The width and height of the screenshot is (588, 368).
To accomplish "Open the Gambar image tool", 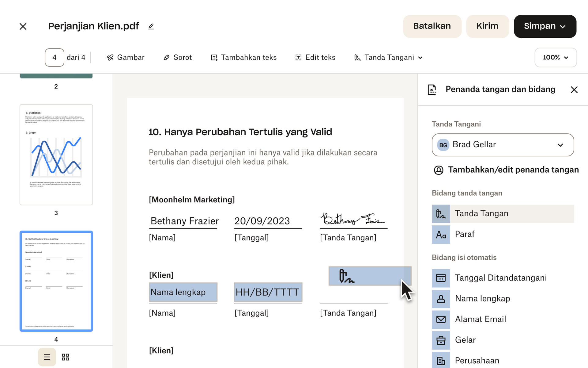I will click(126, 57).
